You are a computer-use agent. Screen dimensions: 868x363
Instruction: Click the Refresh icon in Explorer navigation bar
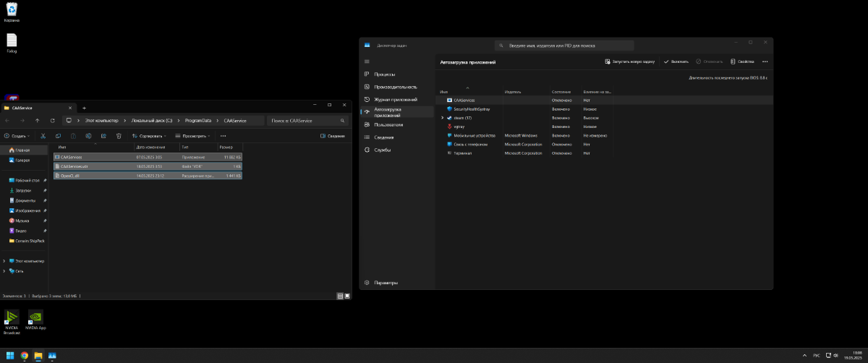[x=52, y=120]
